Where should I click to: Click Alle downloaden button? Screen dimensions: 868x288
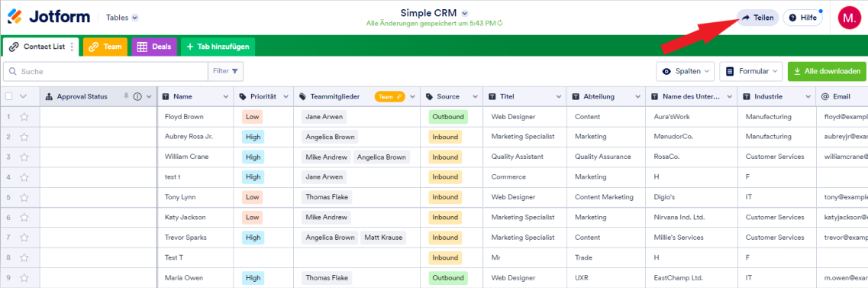(x=827, y=72)
